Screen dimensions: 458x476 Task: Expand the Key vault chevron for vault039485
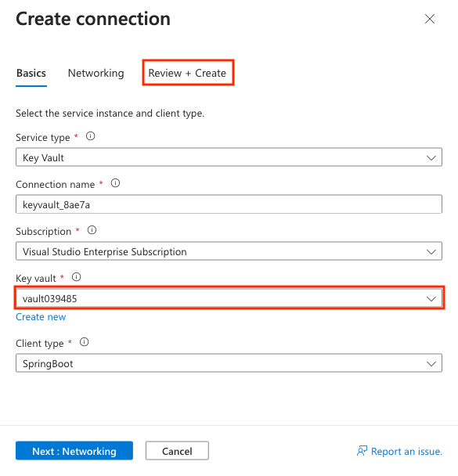[431, 299]
